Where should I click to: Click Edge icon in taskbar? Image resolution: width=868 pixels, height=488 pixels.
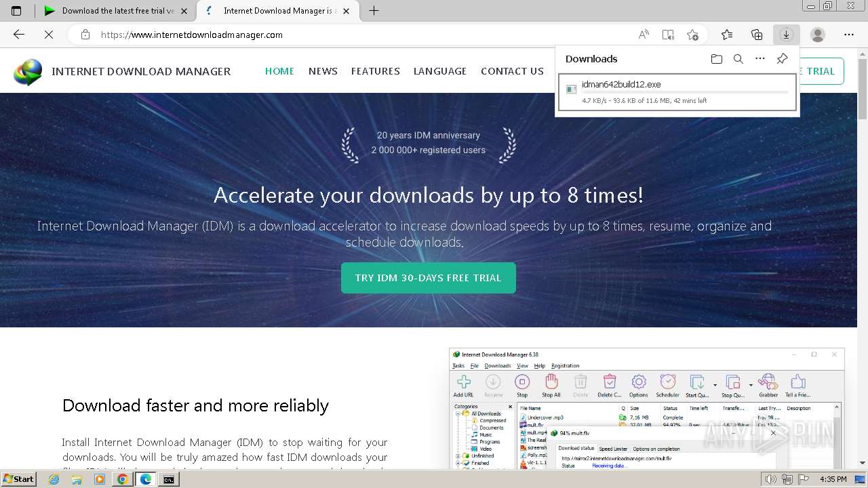(x=145, y=479)
